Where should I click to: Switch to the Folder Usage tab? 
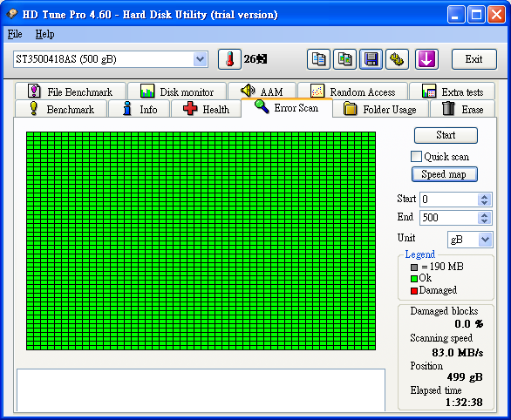click(x=380, y=109)
